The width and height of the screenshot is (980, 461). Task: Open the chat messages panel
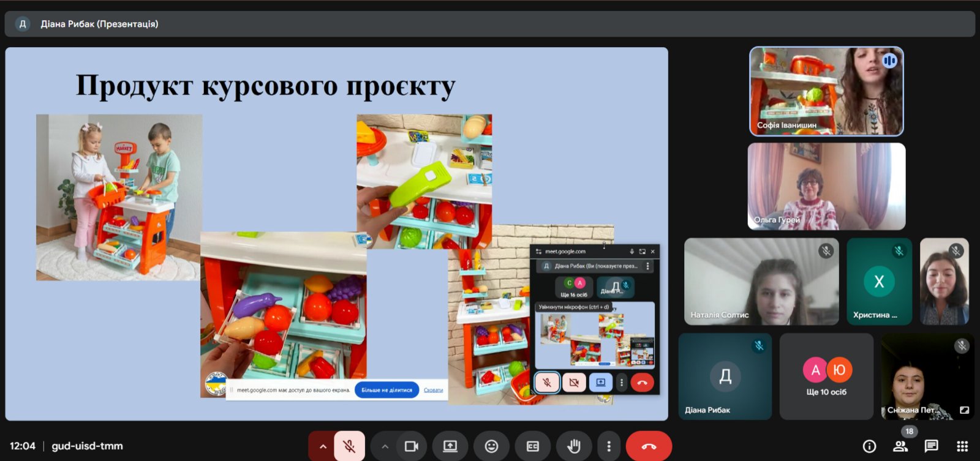[931, 446]
